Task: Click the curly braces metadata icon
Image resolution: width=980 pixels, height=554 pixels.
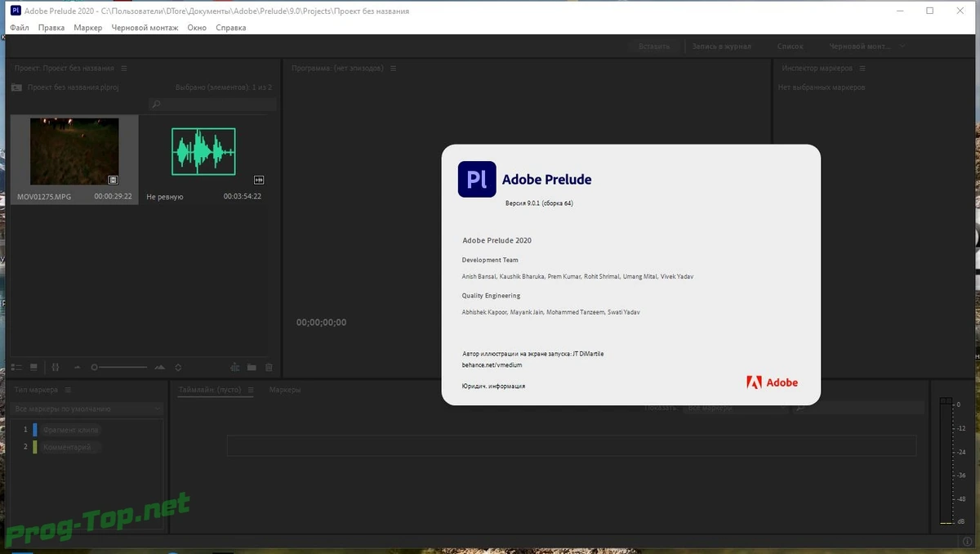Action: coord(56,368)
